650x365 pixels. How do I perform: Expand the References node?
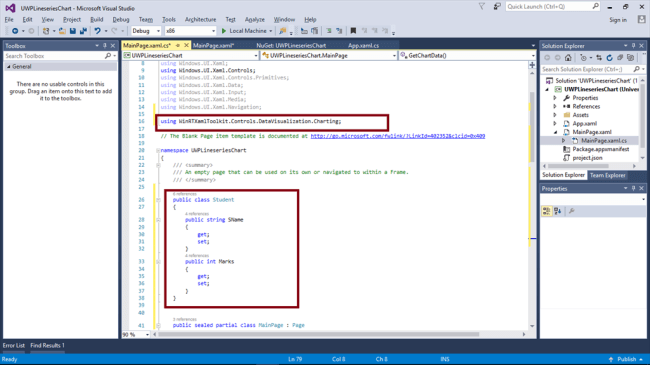pos(555,107)
